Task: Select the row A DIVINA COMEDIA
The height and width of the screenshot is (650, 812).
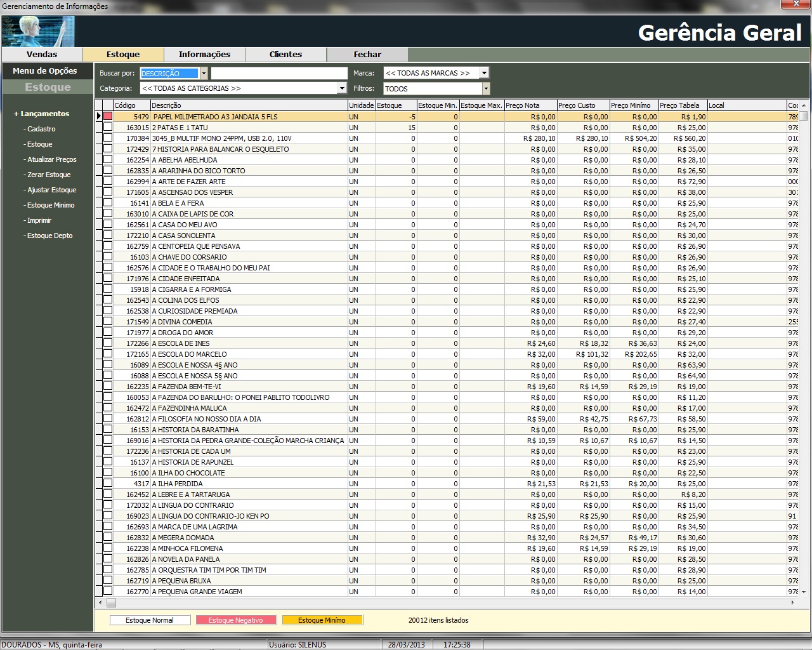Action: point(447,321)
